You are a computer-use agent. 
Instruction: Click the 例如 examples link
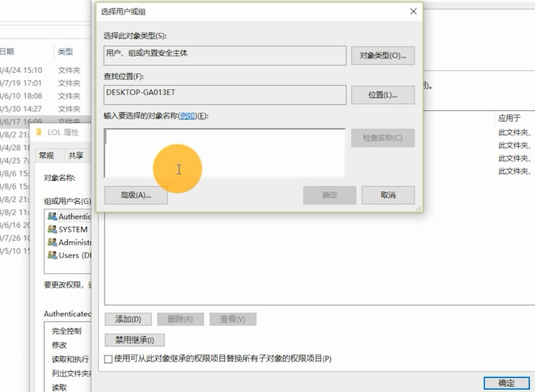pyautogui.click(x=187, y=116)
